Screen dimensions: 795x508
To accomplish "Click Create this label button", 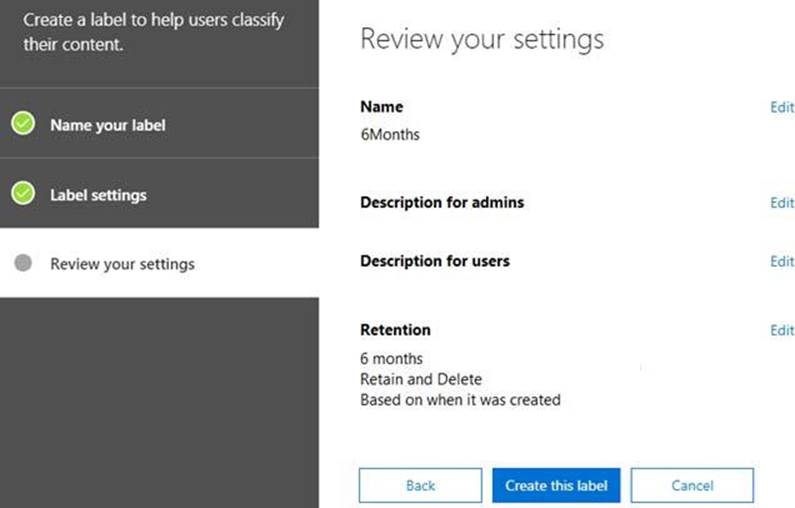I will point(556,485).
